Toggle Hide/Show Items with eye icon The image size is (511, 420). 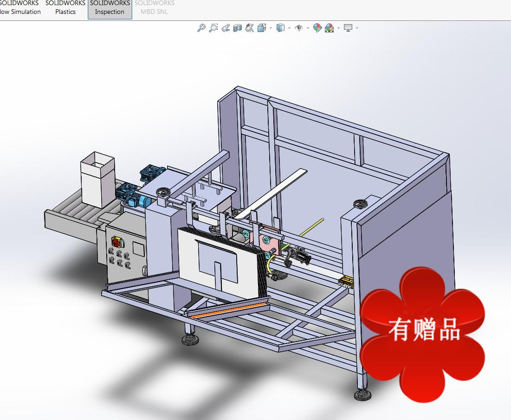click(x=299, y=28)
